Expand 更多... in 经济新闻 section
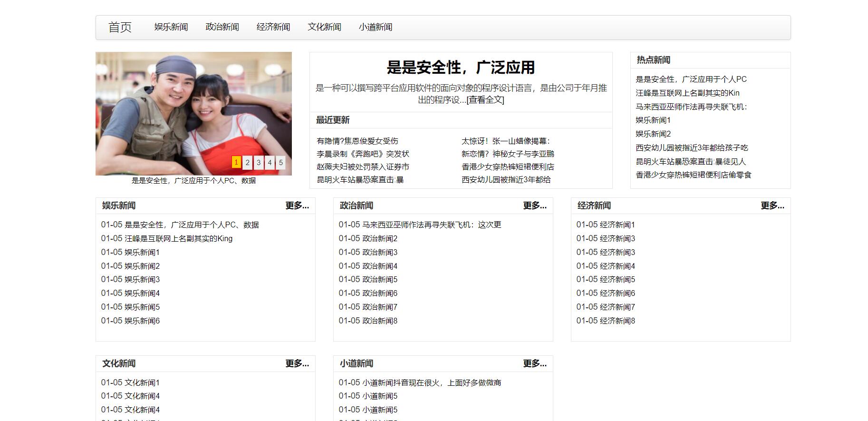 coord(772,206)
